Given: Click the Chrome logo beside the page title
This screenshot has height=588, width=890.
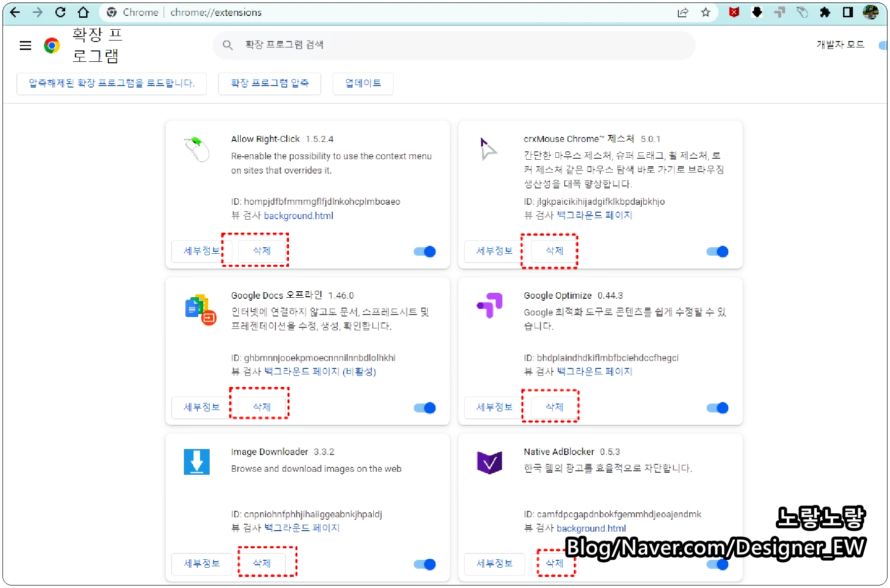Looking at the screenshot, I should (x=52, y=45).
